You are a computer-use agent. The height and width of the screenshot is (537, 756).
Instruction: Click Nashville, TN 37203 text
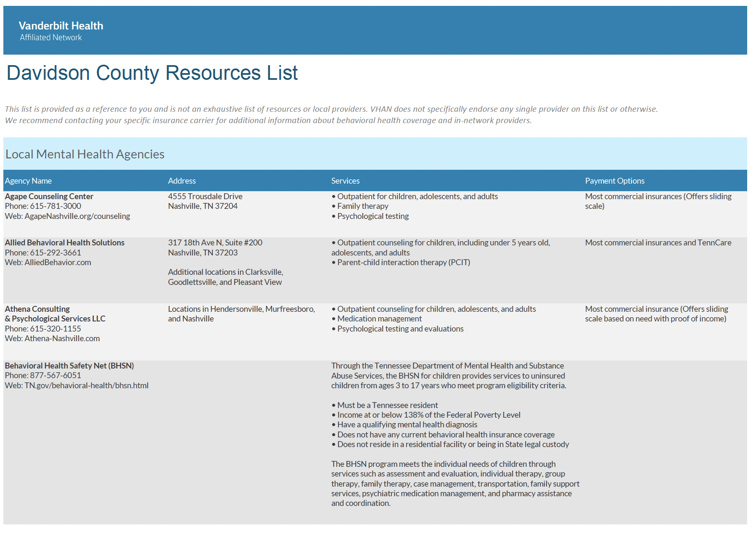click(203, 253)
